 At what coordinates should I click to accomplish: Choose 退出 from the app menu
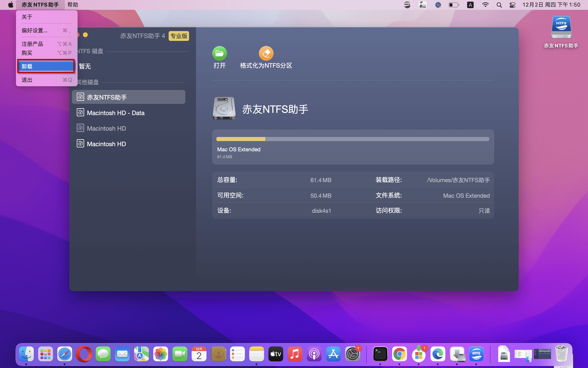(47, 80)
